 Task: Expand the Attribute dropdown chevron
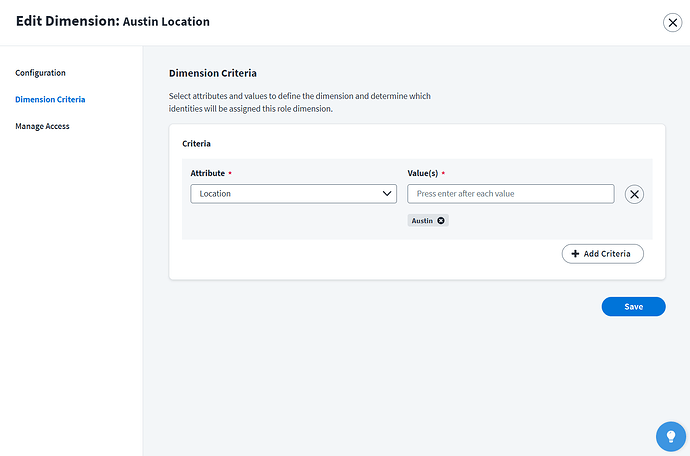[388, 194]
